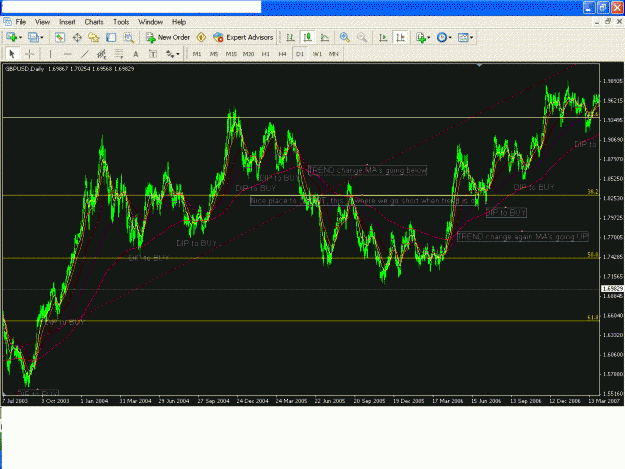Toggle chart shift from right border

[400, 37]
